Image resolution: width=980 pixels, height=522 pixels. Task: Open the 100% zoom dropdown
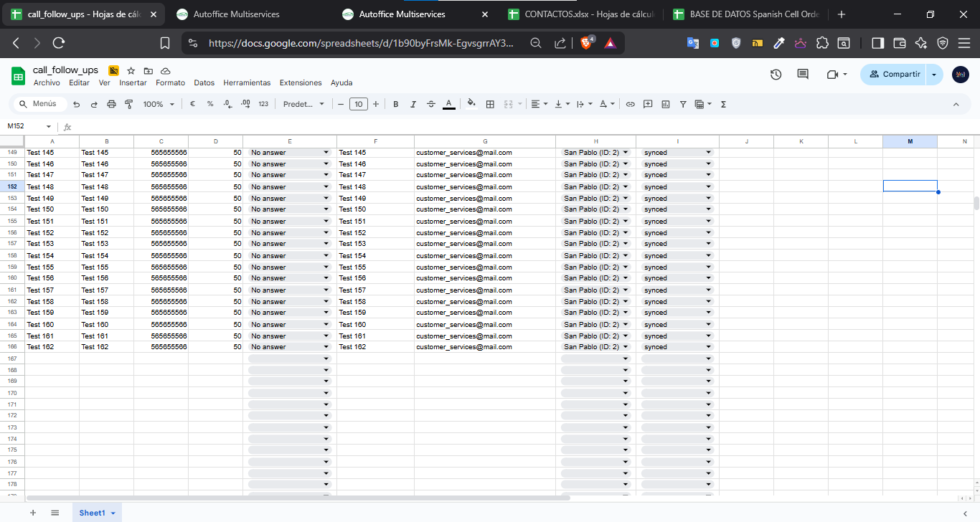(159, 104)
